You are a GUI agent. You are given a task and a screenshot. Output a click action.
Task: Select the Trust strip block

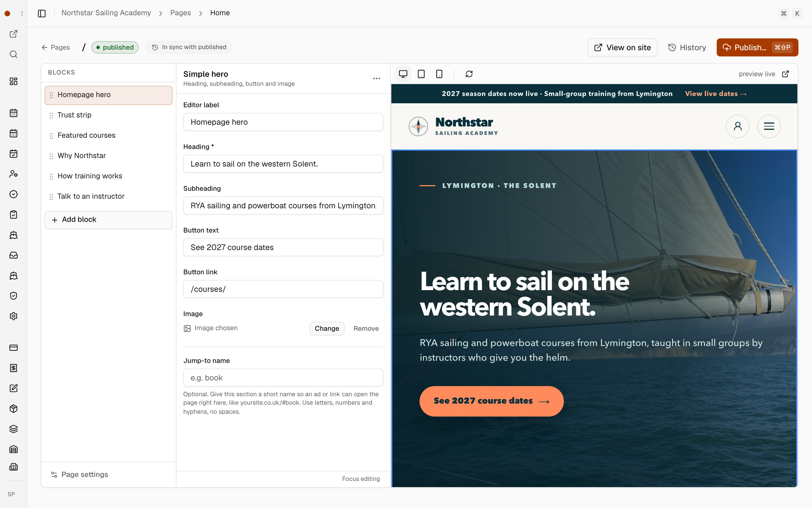pyautogui.click(x=108, y=115)
